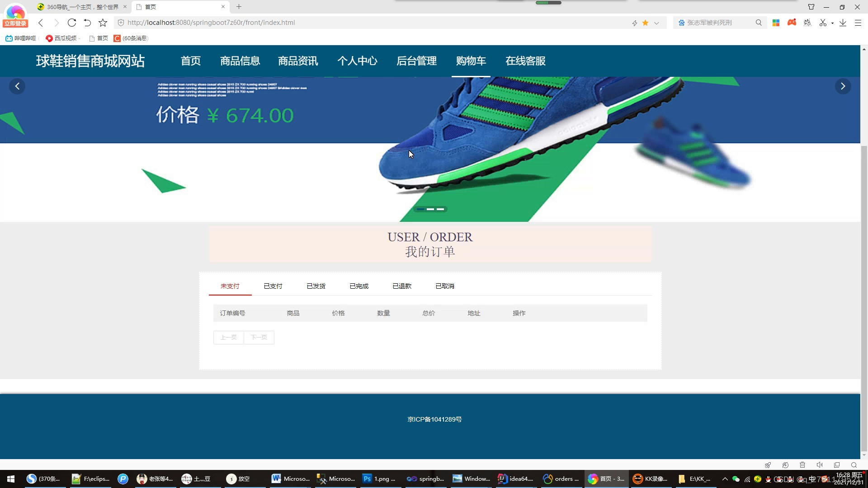
Task: Open 在线客服 in the navigation menu
Action: 525,61
